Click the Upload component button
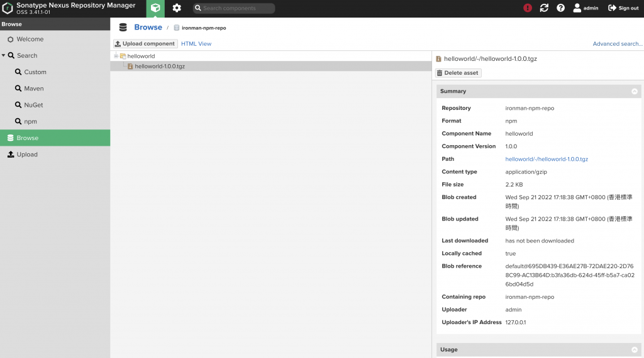 click(145, 43)
